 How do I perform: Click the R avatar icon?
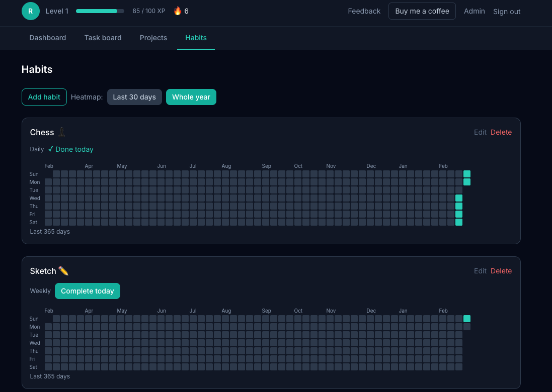pyautogui.click(x=30, y=11)
